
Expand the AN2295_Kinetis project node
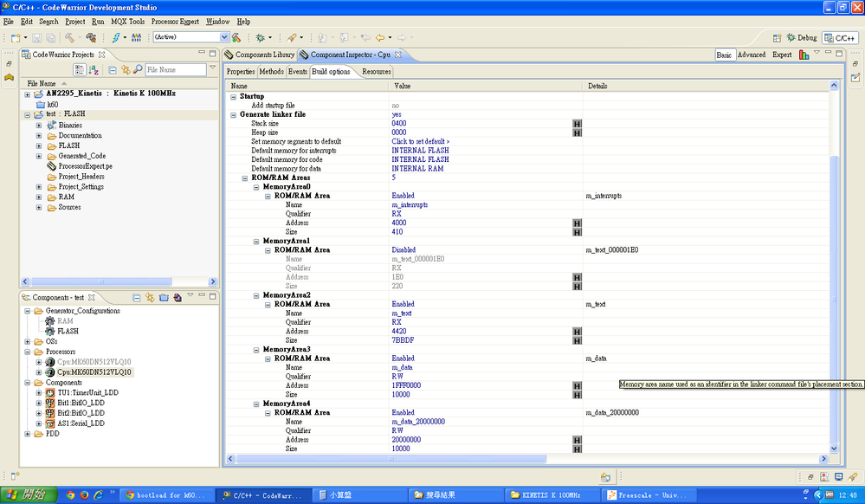pos(27,94)
